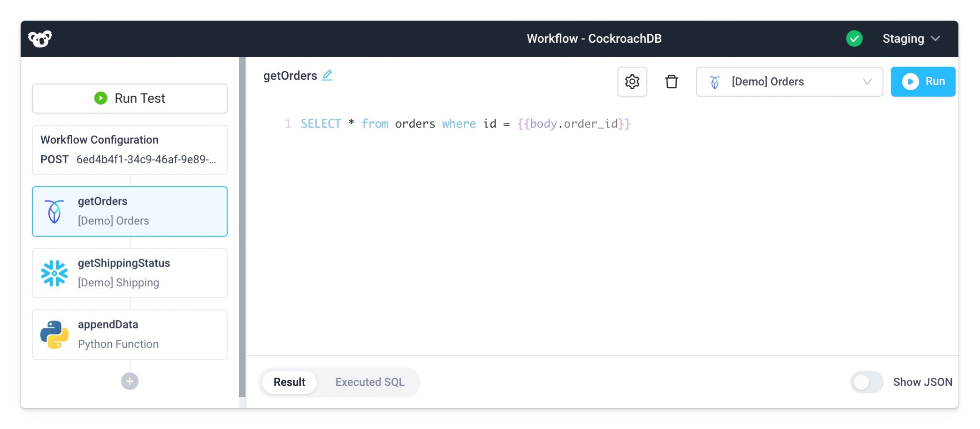The height and width of the screenshot is (429, 980).
Task: Click the green deployment status checkmark
Action: (x=854, y=38)
